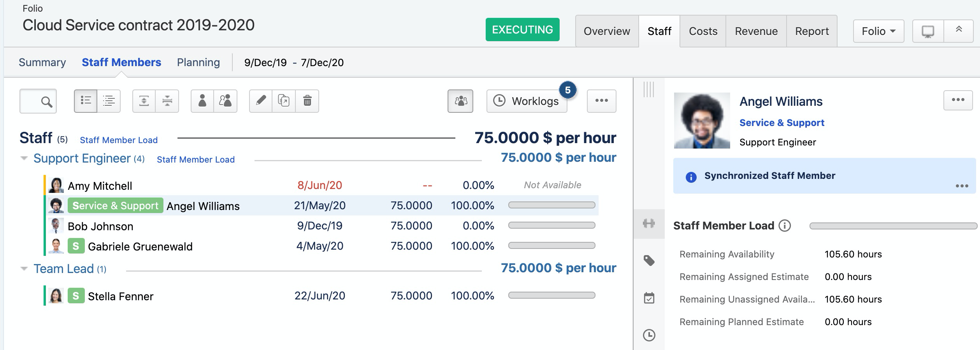Open the tag icon in side panel

click(x=649, y=261)
